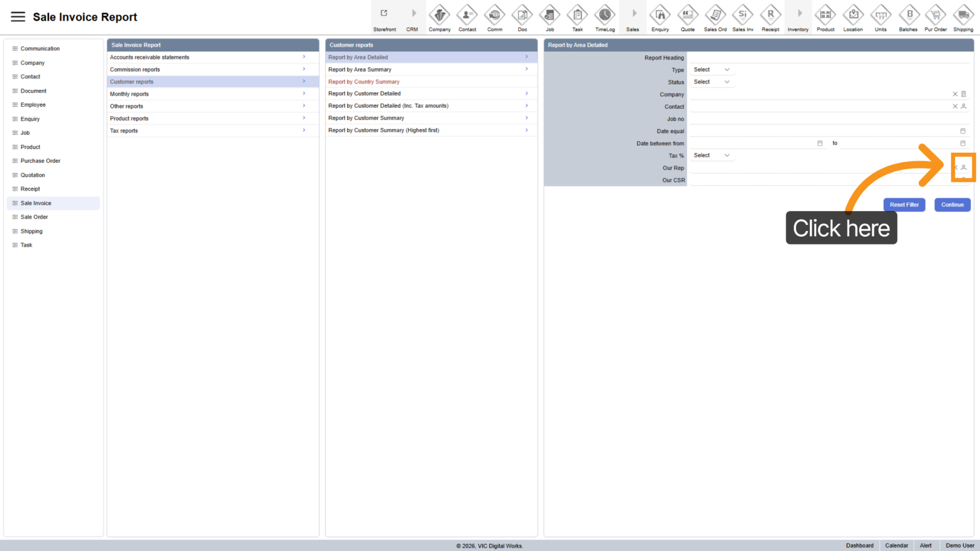Screen dimensions: 980x551
Task: Click the Batches toolbar icon
Action: point(908,15)
